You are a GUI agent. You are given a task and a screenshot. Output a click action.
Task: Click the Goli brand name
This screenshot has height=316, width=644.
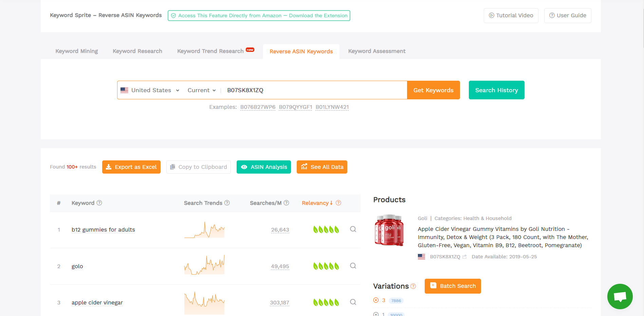[x=422, y=218]
